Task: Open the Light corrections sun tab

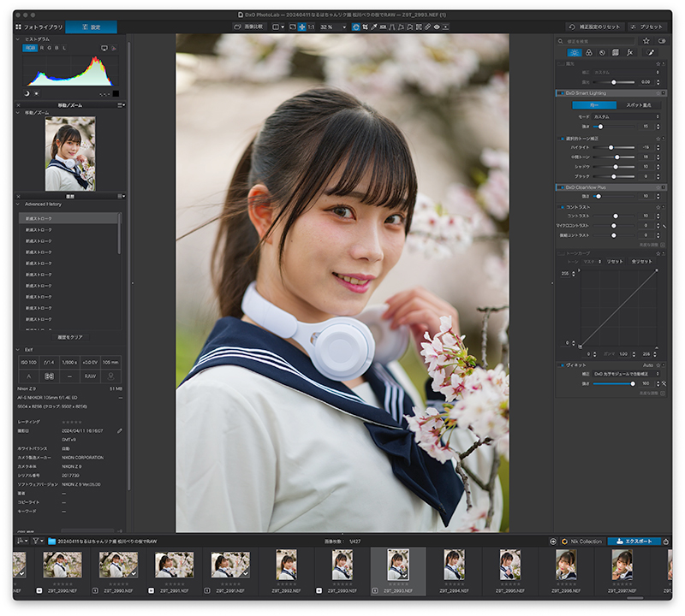Action: (575, 52)
